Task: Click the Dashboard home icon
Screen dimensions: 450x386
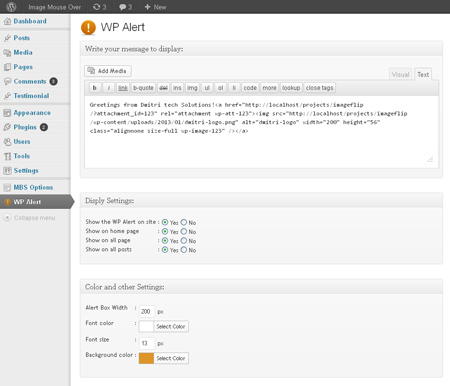Action: (7, 21)
